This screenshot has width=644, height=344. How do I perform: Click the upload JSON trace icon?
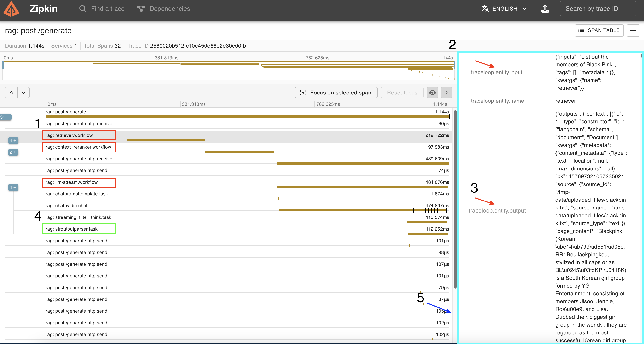545,9
